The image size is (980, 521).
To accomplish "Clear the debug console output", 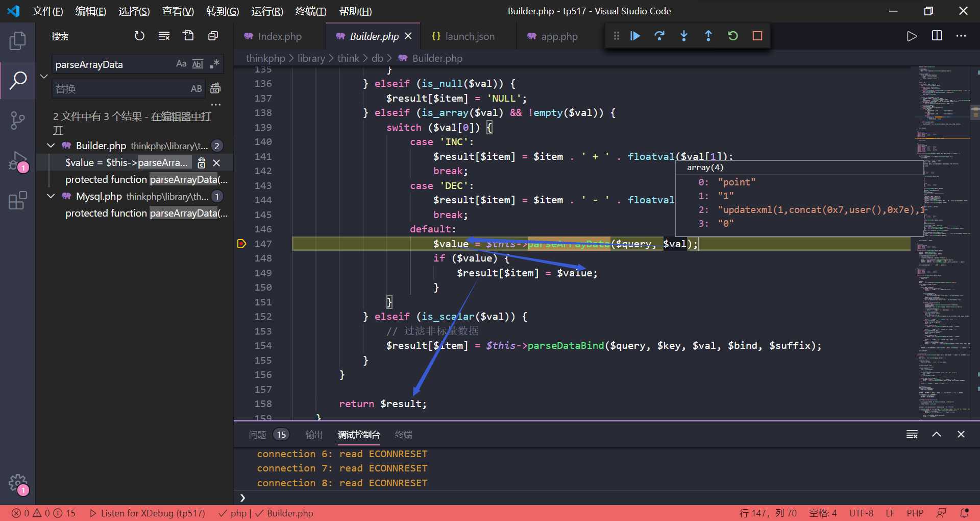I will point(912,434).
